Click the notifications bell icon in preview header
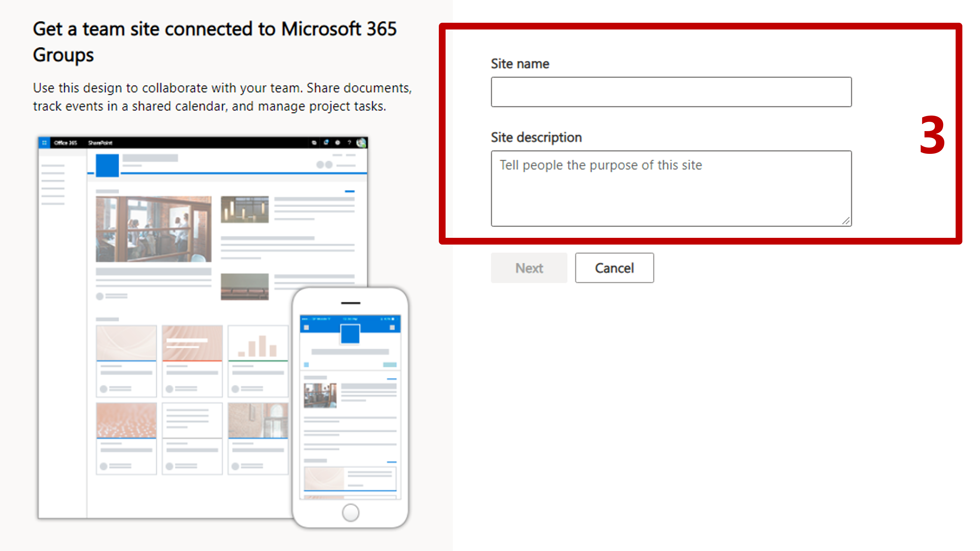The image size is (980, 551). [326, 143]
